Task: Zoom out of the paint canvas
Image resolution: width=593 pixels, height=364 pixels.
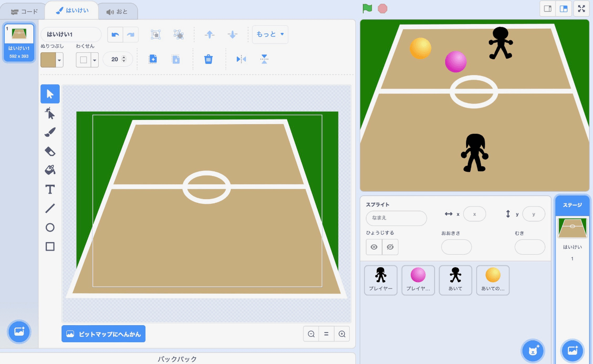Action: 311,333
